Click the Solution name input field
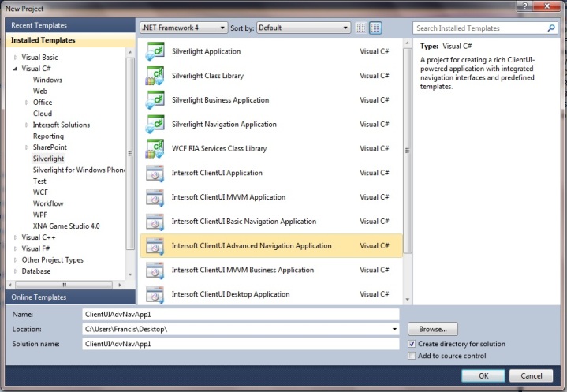 click(241, 344)
